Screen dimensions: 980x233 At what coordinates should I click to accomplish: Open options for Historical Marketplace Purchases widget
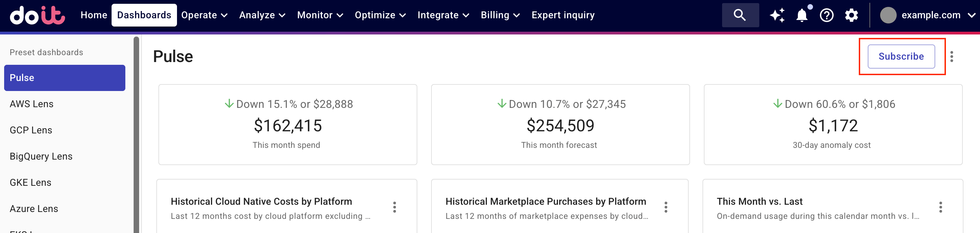point(666,207)
